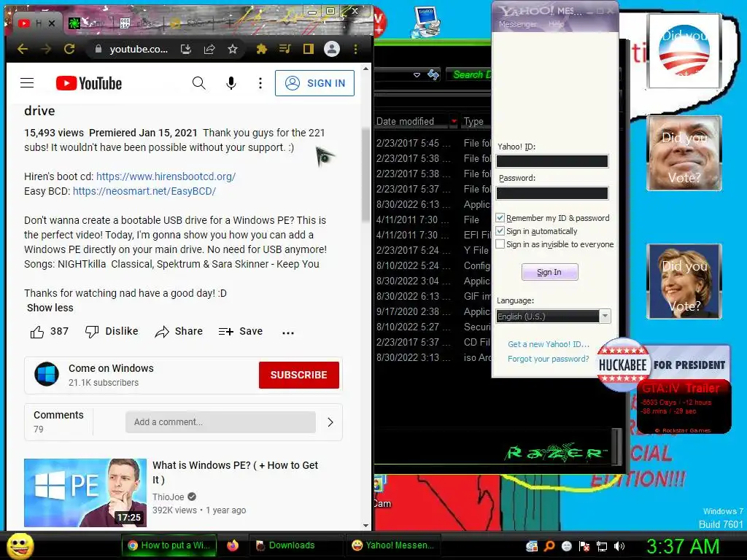Open the Chrome profile avatar
The image size is (747, 560).
coord(332,49)
